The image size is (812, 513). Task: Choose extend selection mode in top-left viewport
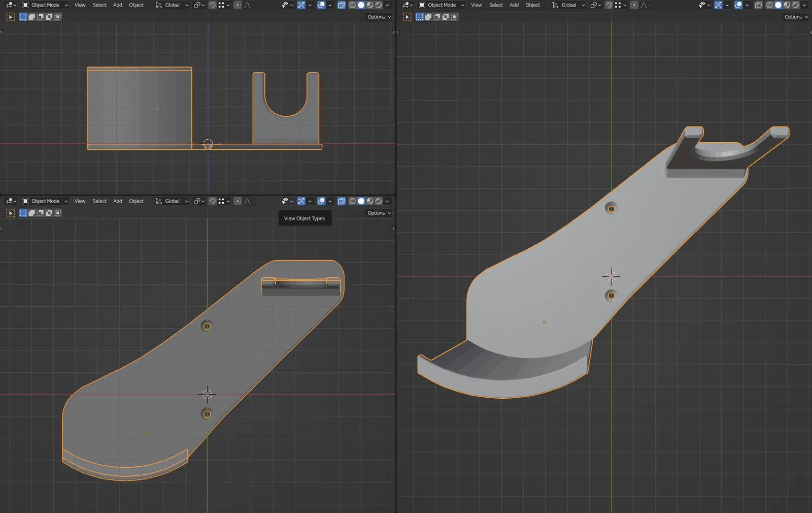[x=31, y=17]
